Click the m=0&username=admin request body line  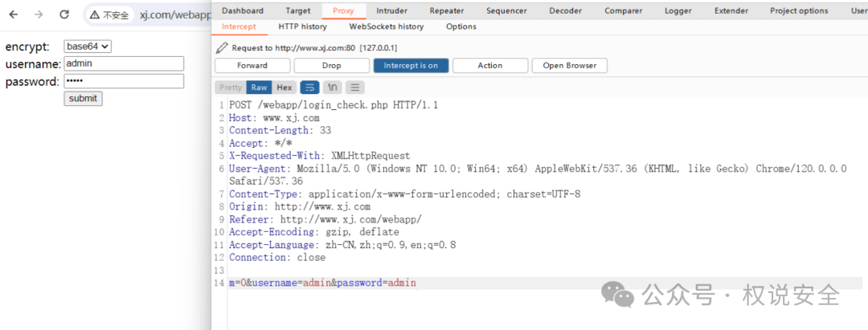coord(322,283)
